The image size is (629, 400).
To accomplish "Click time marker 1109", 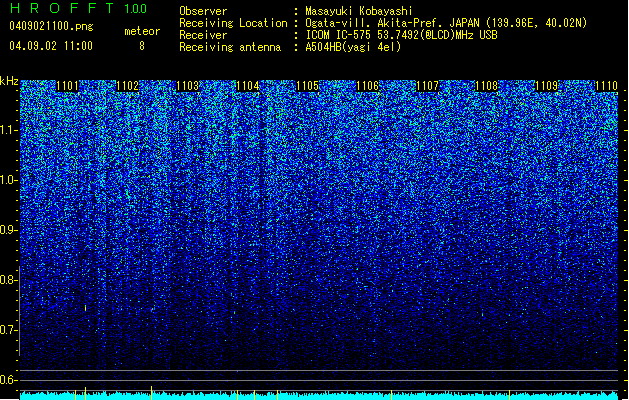I will [x=547, y=86].
